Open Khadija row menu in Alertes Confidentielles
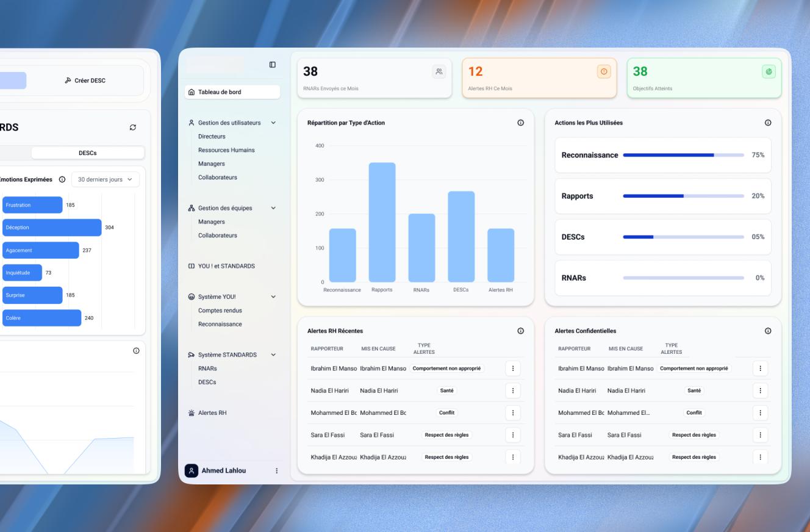This screenshot has height=532, width=810. pyautogui.click(x=760, y=457)
